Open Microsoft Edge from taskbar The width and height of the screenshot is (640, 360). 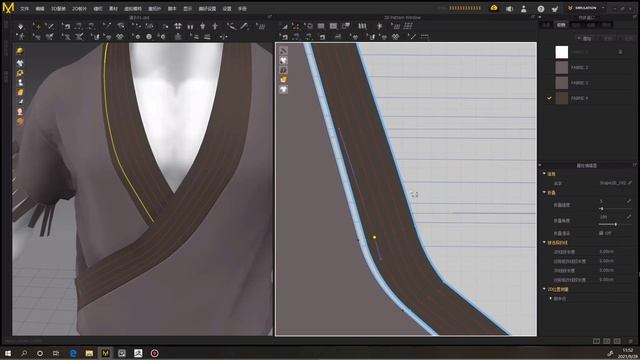[73, 353]
